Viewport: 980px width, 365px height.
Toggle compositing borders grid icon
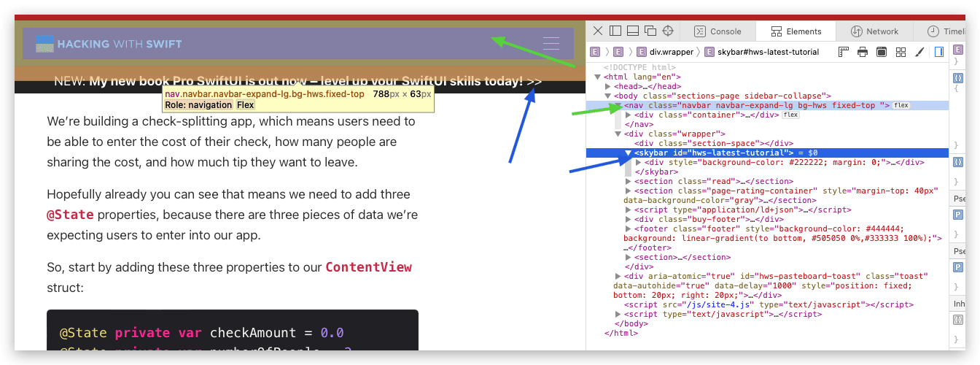click(x=901, y=52)
